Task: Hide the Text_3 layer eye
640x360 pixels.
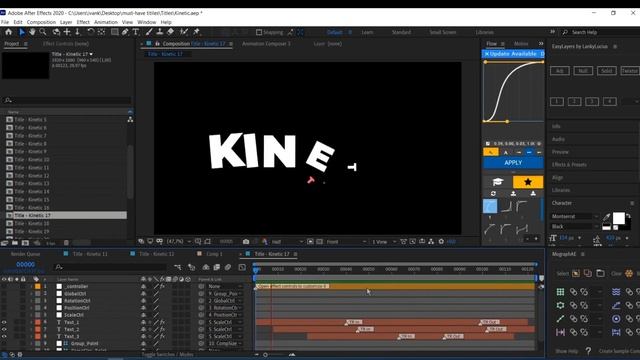Action: (4, 336)
